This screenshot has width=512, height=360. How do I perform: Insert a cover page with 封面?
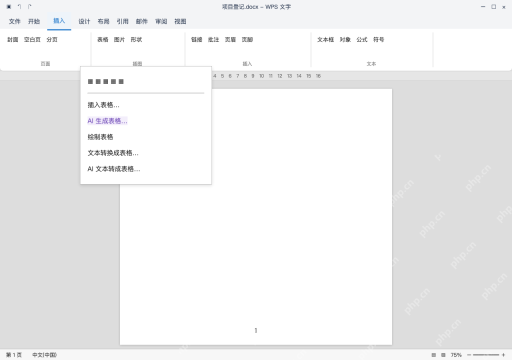[x=13, y=39]
